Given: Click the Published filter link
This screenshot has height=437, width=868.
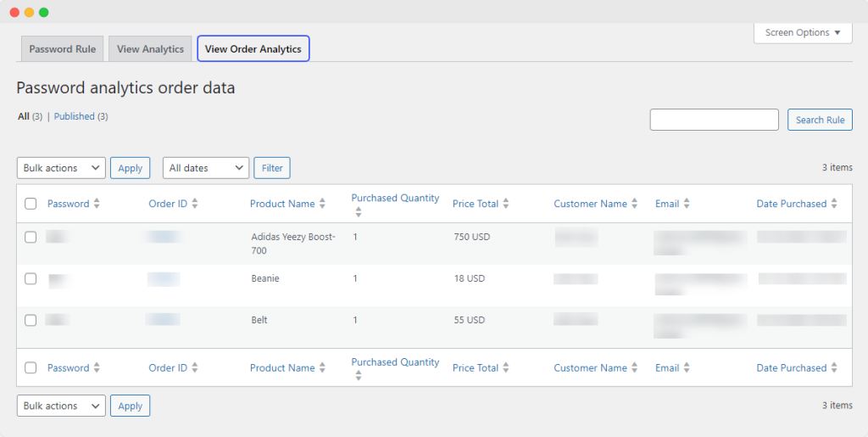Looking at the screenshot, I should tap(75, 116).
